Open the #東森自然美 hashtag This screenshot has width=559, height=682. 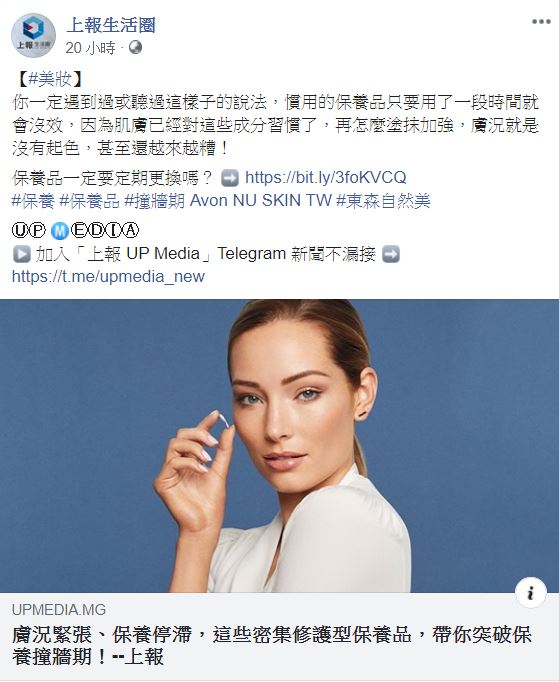point(384,201)
